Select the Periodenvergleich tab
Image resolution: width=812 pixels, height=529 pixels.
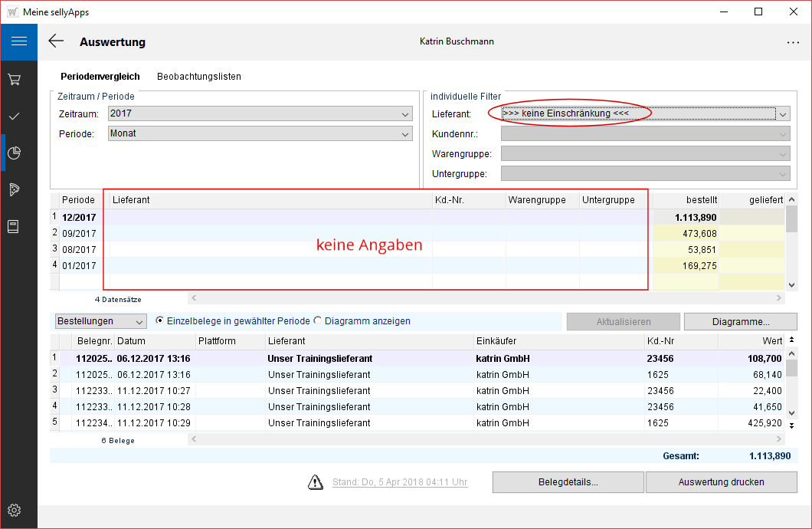(x=100, y=77)
